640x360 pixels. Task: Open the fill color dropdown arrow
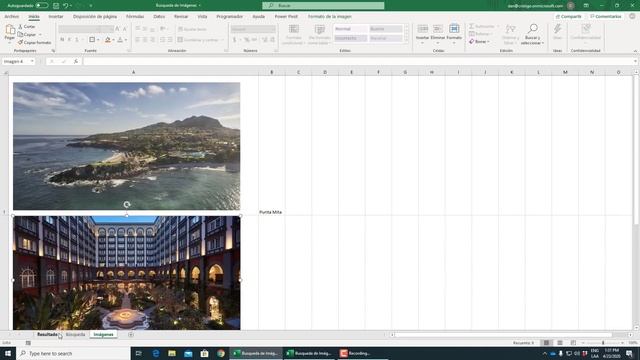(x=113, y=40)
